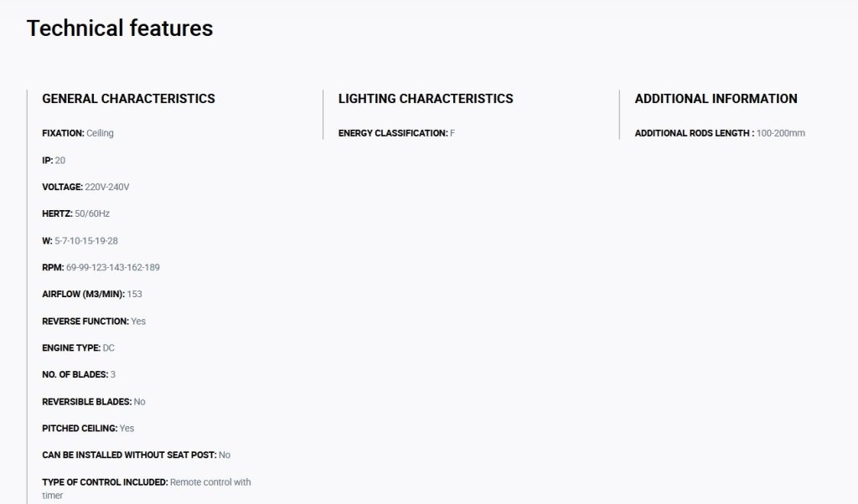Click the Additional Information heading
Viewport: 858px width, 504px height.
pyautogui.click(x=716, y=99)
